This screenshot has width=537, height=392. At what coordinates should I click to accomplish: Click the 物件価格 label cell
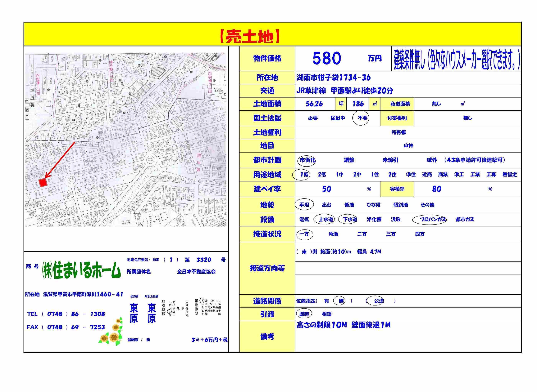(x=267, y=59)
